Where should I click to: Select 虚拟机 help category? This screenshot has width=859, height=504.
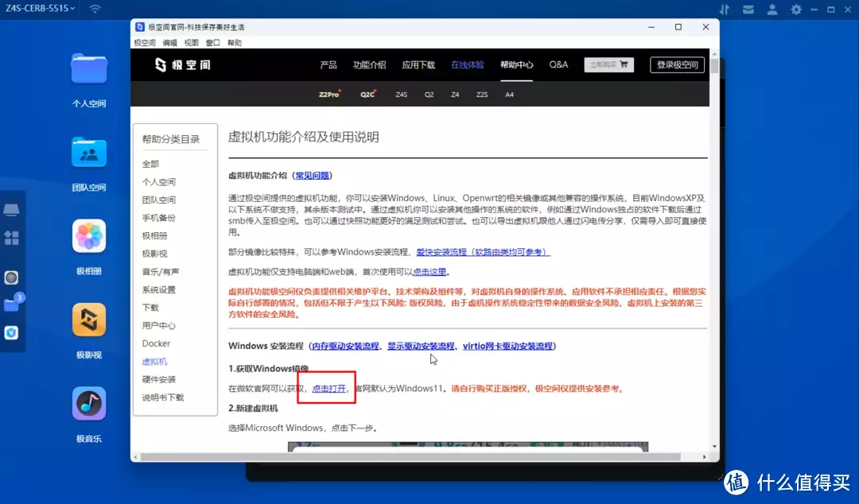(x=154, y=362)
